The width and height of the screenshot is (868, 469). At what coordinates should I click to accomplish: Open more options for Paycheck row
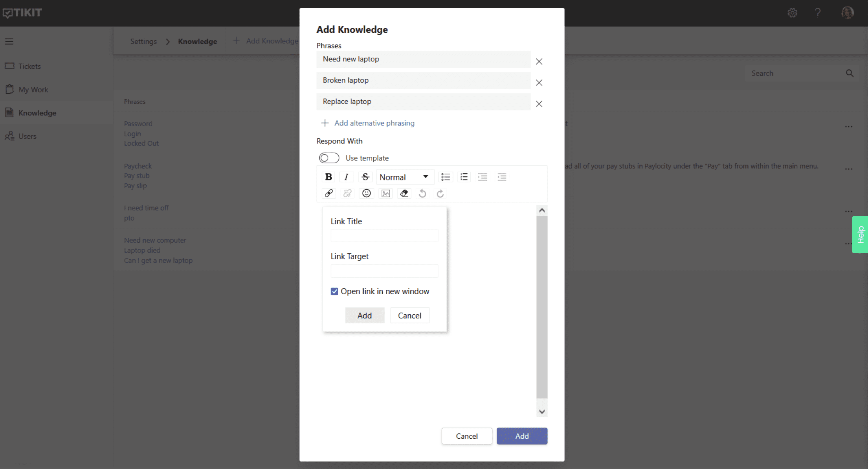[x=848, y=169]
